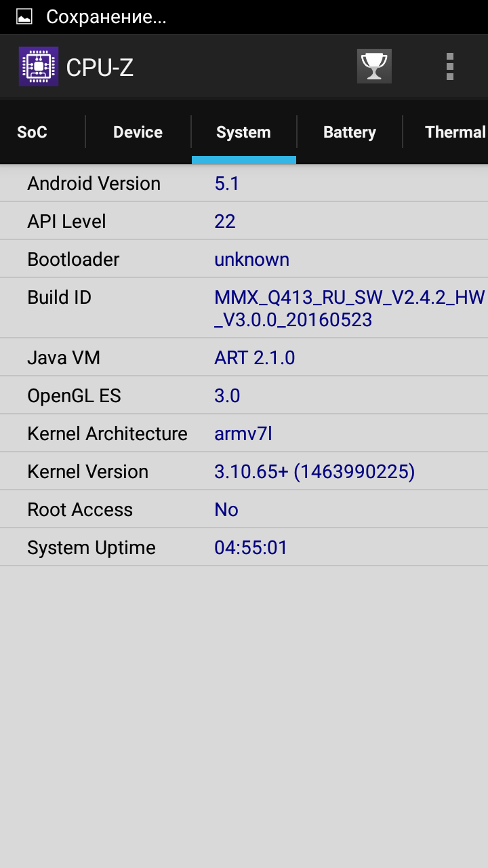This screenshot has height=868, width=488.
Task: Select the System tab
Action: 243,132
